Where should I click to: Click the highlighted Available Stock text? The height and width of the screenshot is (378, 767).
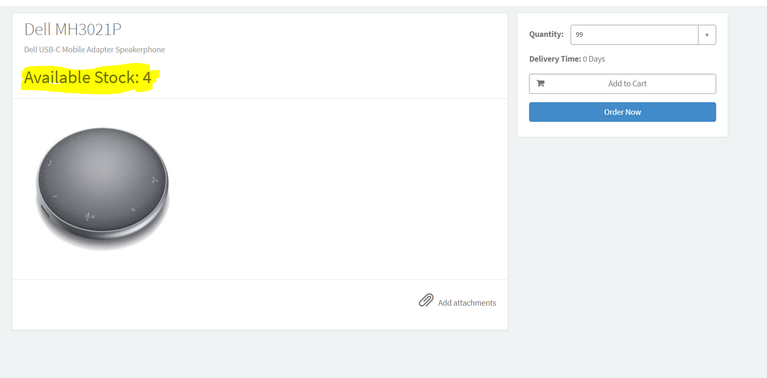click(x=88, y=78)
